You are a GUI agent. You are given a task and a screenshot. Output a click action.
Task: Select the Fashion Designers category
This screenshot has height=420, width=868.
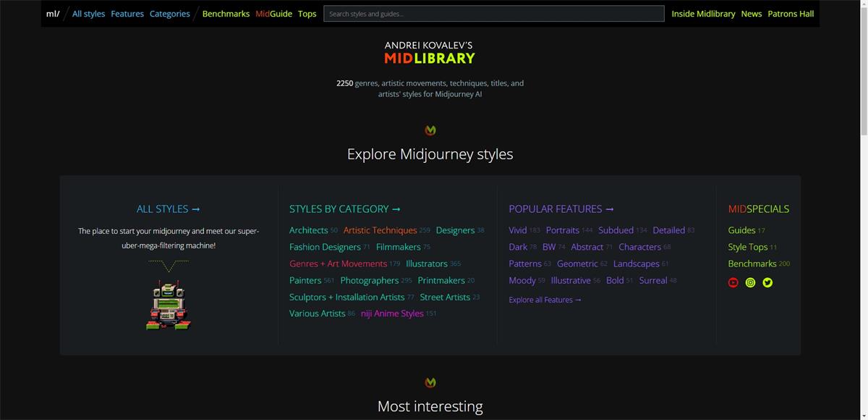pos(325,247)
